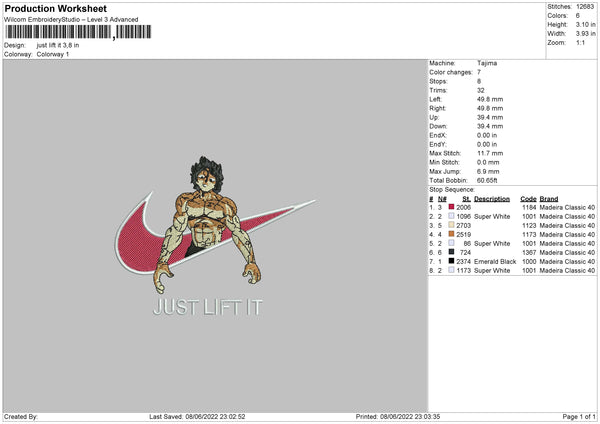
Task: Click the "St." column header
Action: 466,199
